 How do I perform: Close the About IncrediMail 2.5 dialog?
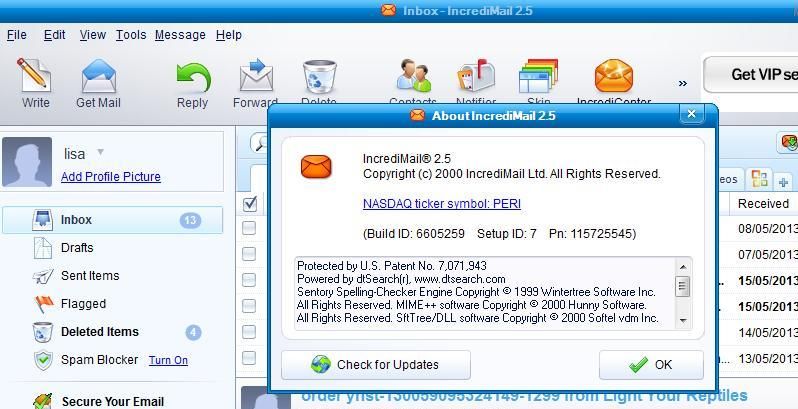coord(692,114)
